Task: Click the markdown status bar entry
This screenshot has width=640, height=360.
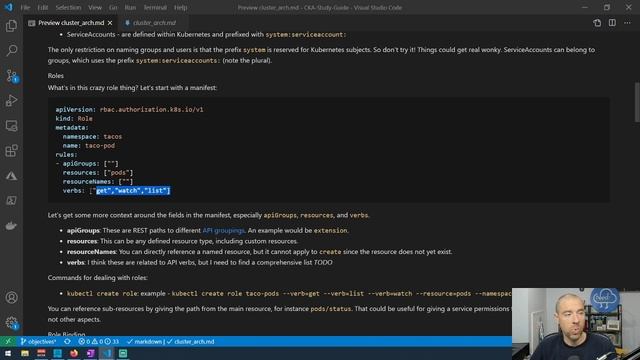Action: [144, 341]
